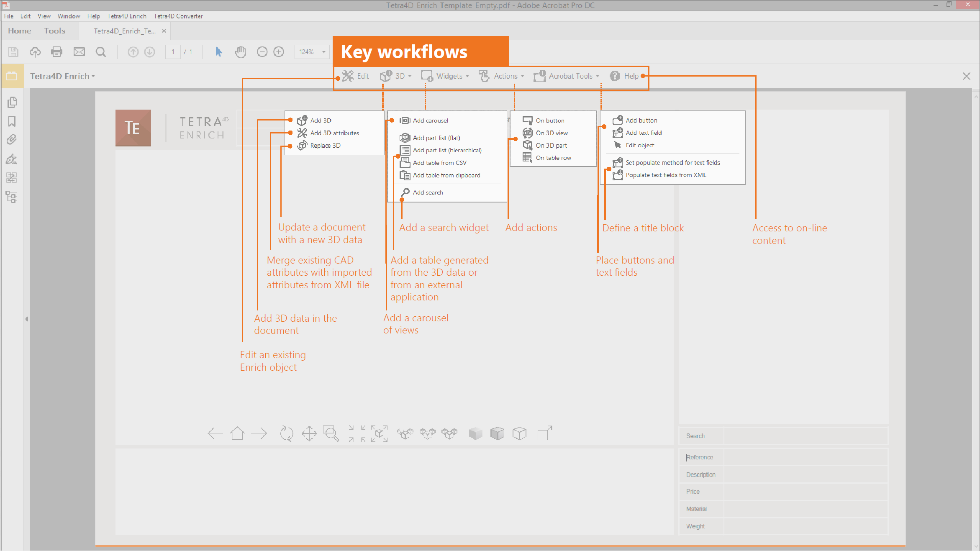This screenshot has height=551, width=980.
Task: Select the Tetra4D_Enrich_Te... document tab
Action: (124, 31)
